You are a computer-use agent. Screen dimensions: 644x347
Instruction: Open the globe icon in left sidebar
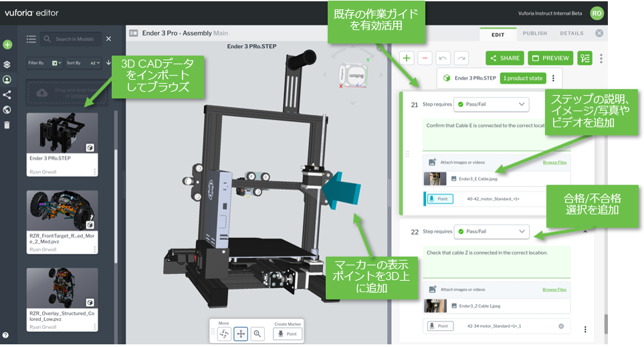point(7,110)
